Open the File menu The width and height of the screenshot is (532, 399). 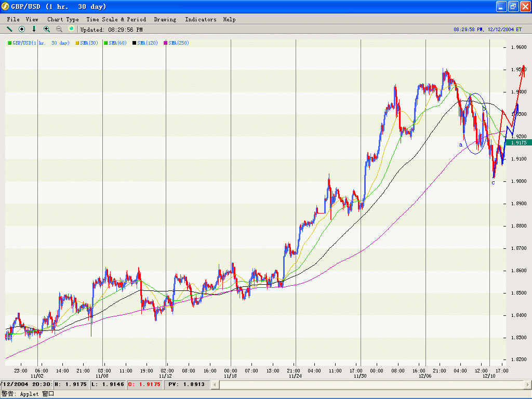click(14, 19)
